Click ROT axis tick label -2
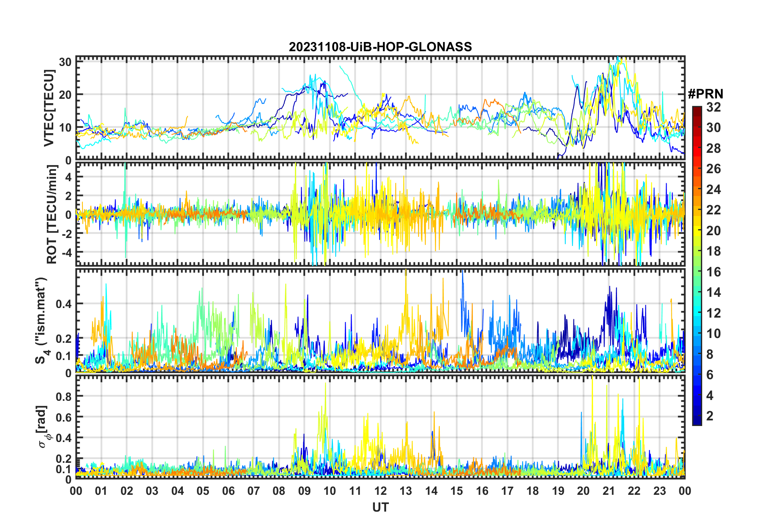 (x=66, y=234)
